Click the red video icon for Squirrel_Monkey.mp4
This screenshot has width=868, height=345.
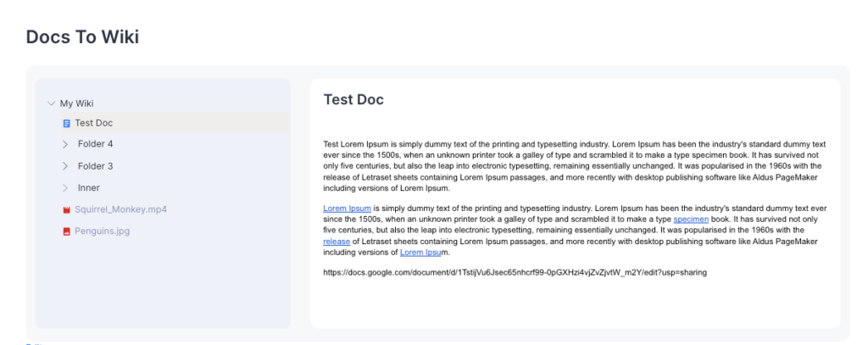[x=66, y=209]
